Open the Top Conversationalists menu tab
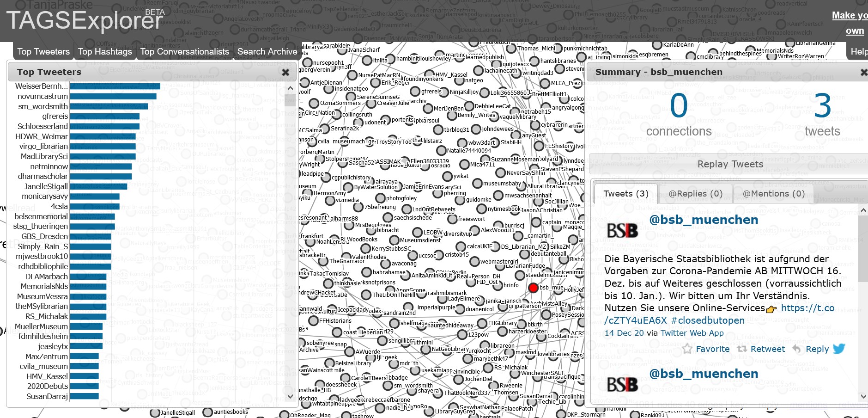 tap(185, 52)
